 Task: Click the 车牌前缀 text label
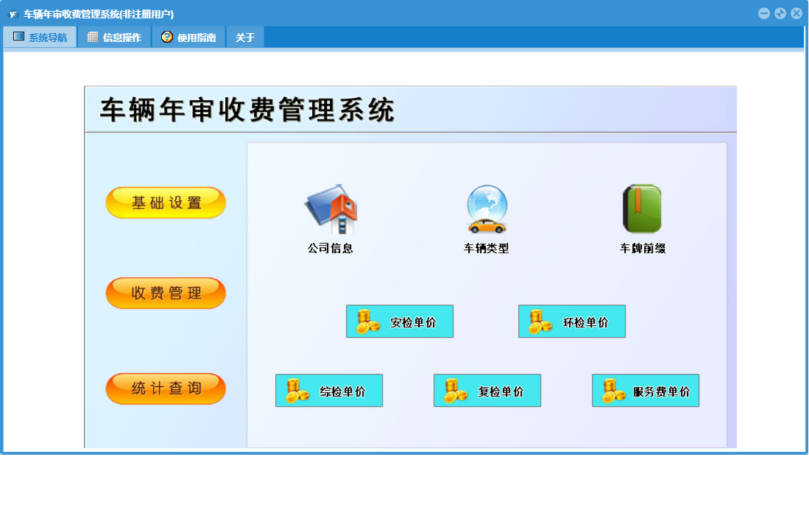click(x=643, y=249)
